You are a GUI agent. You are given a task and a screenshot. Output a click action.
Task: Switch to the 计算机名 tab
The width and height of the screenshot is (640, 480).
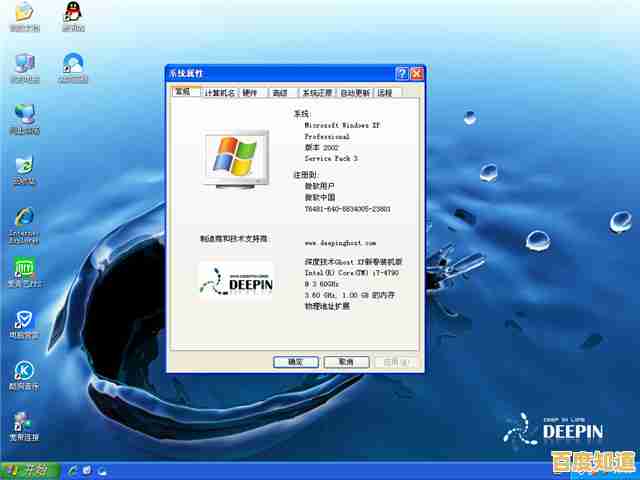pyautogui.click(x=220, y=93)
